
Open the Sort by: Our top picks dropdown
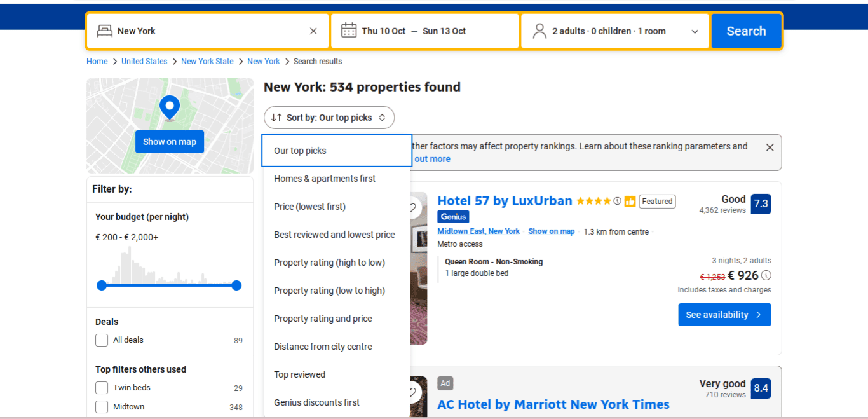[329, 118]
